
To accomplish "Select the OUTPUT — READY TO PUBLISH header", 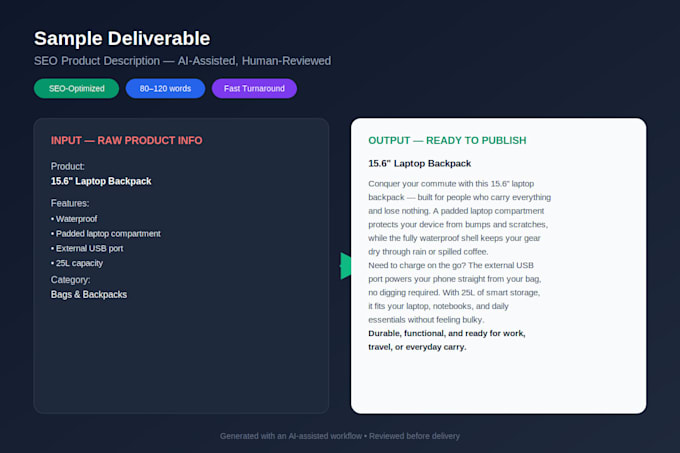I will click(447, 140).
